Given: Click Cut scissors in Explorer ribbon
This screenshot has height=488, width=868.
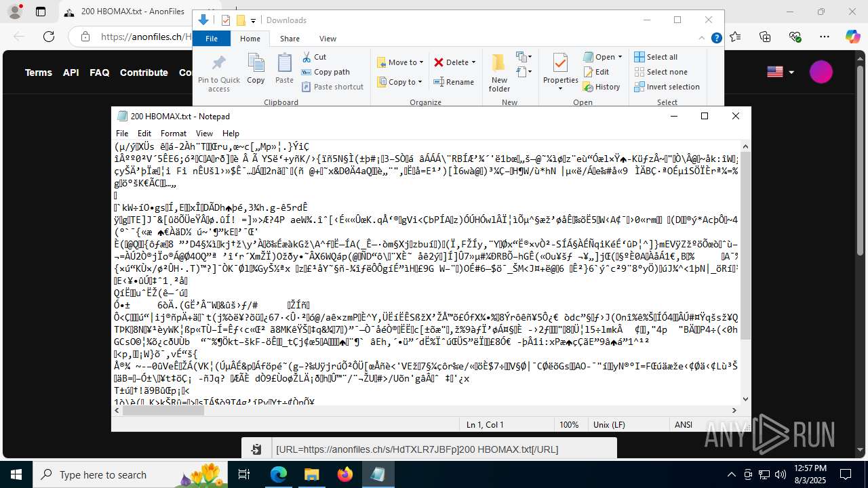Looking at the screenshot, I should (x=314, y=57).
